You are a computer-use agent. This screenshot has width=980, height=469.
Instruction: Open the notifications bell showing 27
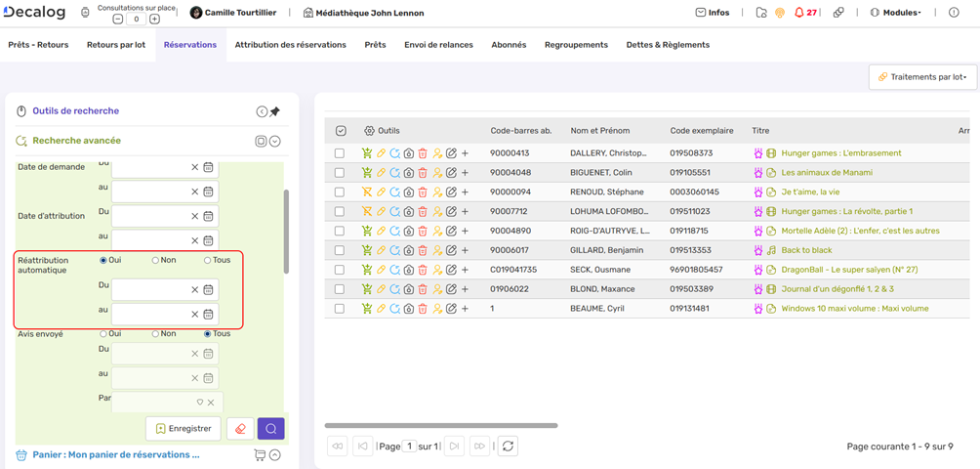(799, 13)
